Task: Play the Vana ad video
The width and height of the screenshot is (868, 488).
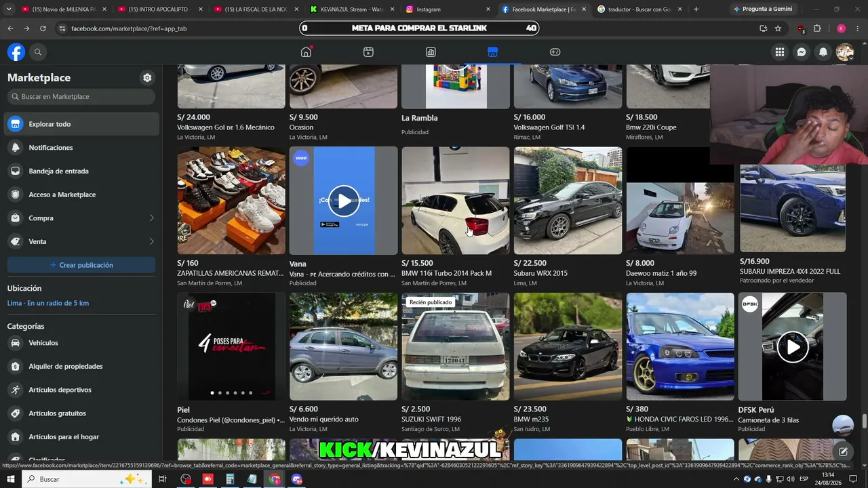Action: click(344, 201)
